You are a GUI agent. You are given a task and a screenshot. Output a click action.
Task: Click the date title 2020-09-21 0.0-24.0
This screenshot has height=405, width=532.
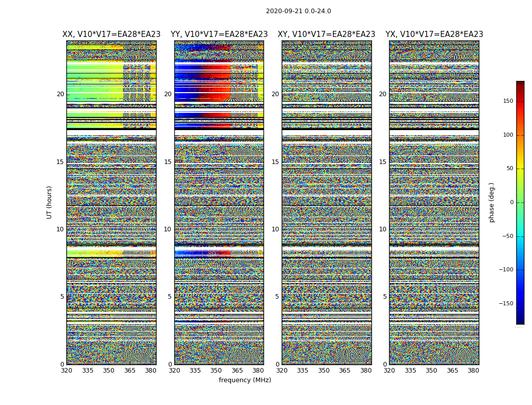pos(298,11)
